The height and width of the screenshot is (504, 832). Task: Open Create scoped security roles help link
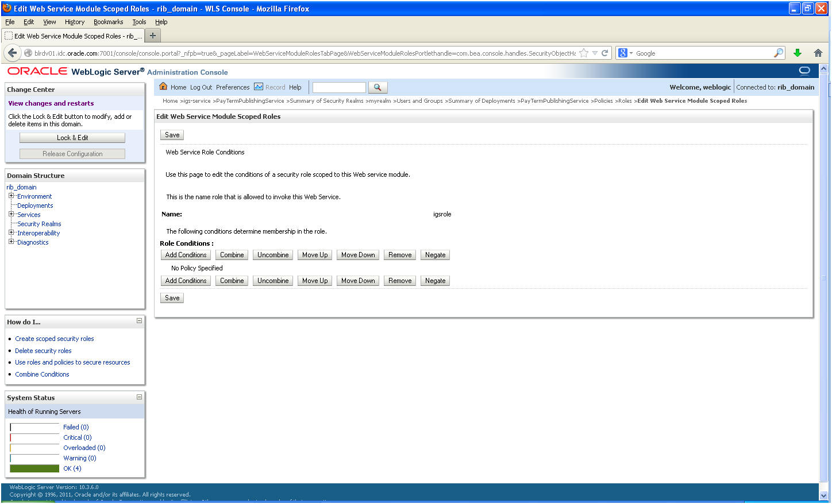click(55, 339)
